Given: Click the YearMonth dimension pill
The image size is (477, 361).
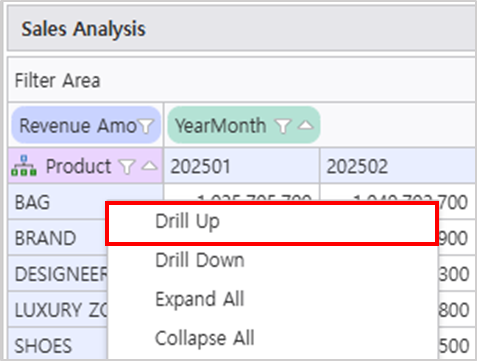Looking at the screenshot, I should tap(244, 125).
